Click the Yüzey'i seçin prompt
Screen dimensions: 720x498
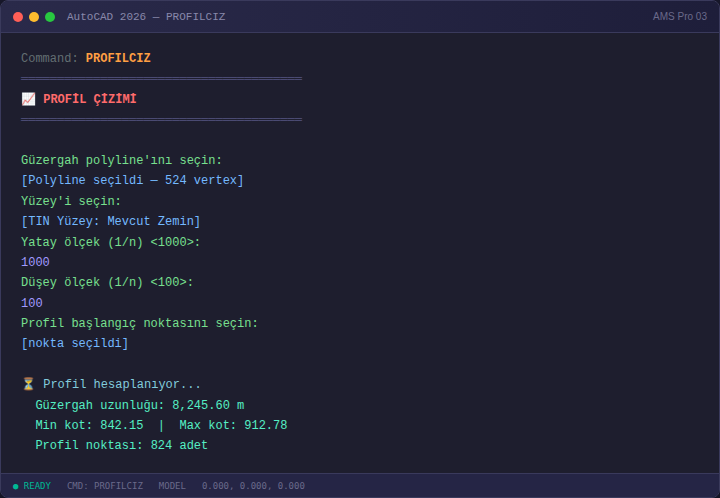[71, 201]
